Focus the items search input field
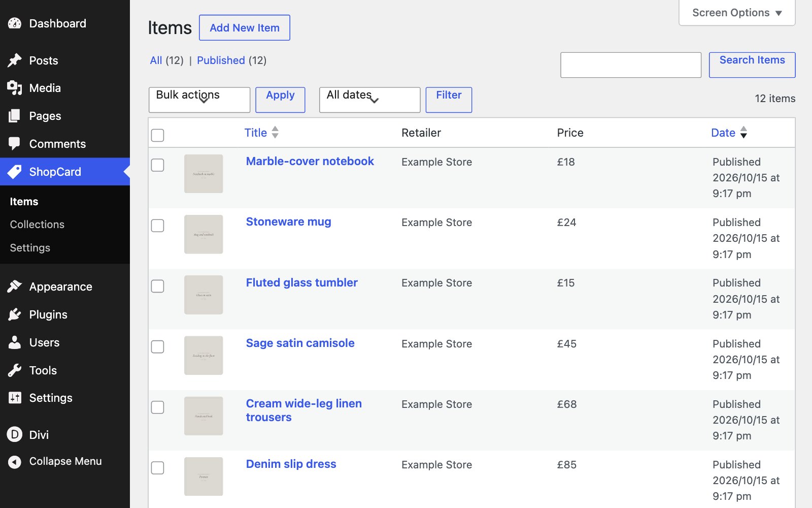 631,65
